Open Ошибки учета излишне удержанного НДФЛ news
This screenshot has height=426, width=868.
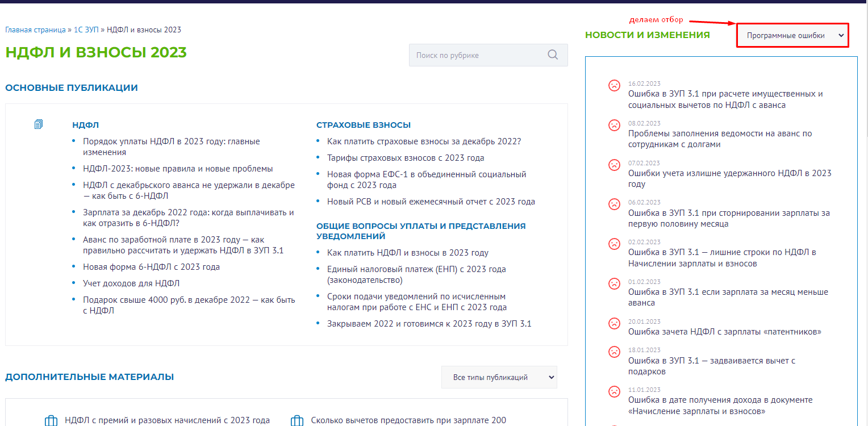[730, 179]
